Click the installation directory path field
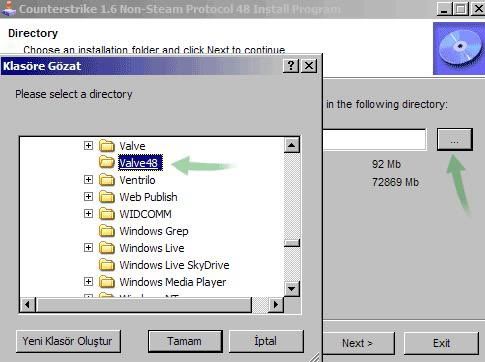The width and height of the screenshot is (485, 362). (374, 140)
